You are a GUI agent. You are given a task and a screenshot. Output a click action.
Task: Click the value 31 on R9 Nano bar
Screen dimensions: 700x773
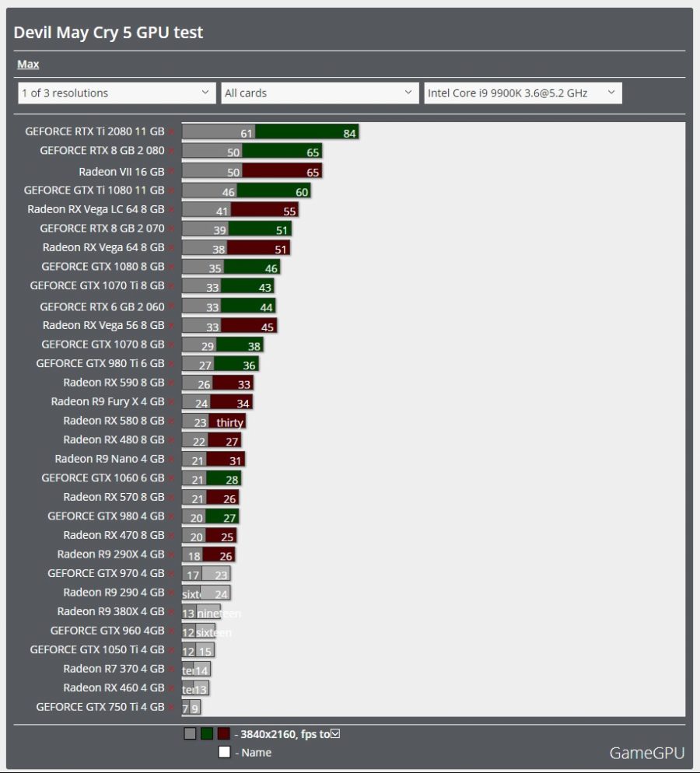coord(235,461)
